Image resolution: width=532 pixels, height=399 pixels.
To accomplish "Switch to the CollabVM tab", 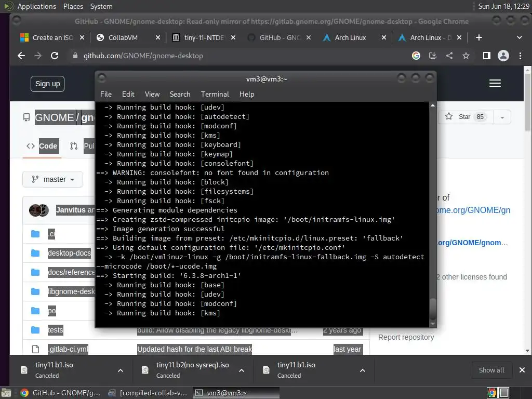I will (122, 37).
